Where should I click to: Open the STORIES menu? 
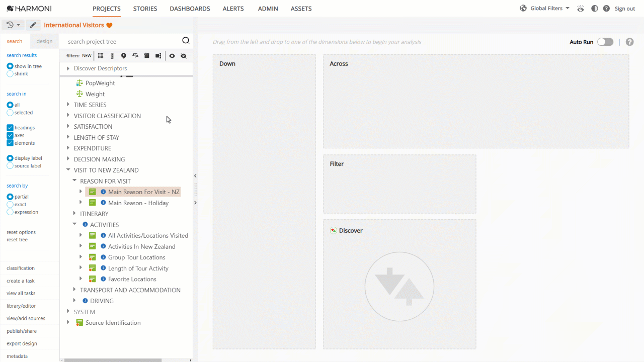pyautogui.click(x=145, y=9)
